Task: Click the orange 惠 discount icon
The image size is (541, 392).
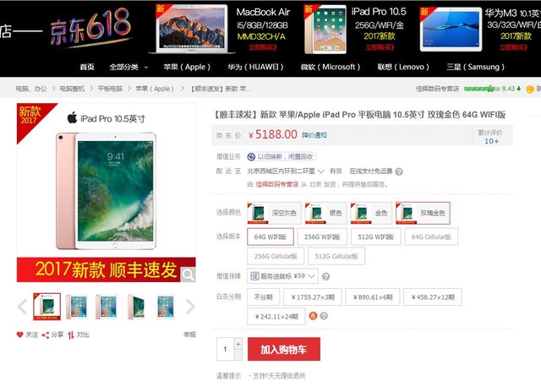Action: tap(313, 316)
